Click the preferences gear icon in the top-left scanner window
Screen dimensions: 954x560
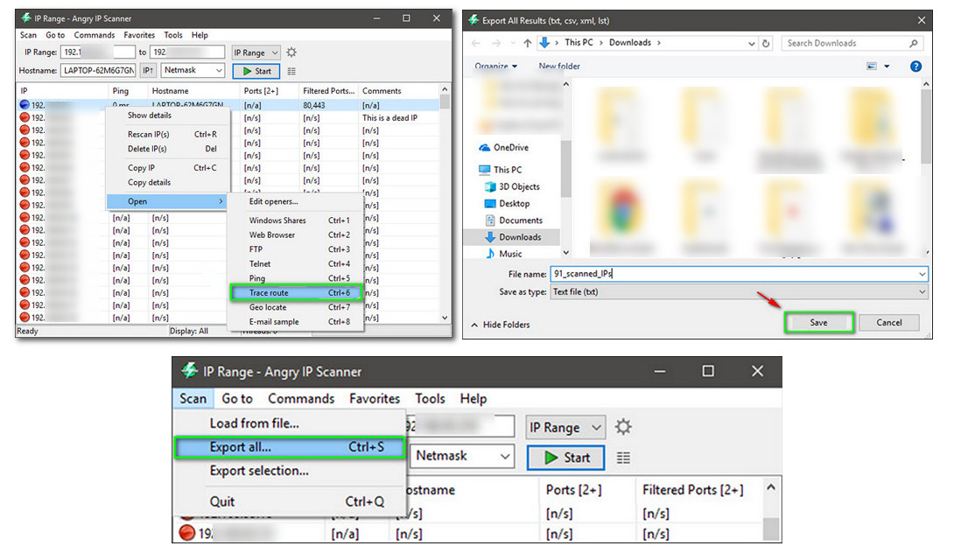[x=291, y=52]
